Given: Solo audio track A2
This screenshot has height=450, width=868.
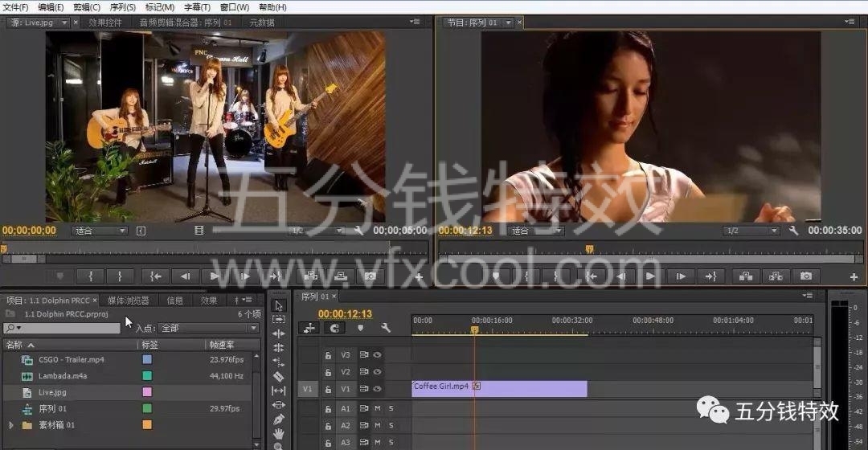Looking at the screenshot, I should (x=391, y=426).
